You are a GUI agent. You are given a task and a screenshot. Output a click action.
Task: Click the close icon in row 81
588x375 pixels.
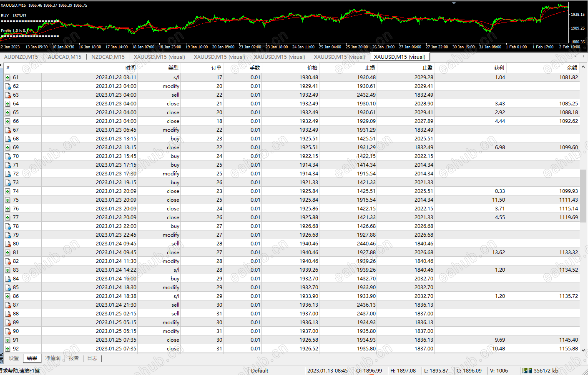8,252
